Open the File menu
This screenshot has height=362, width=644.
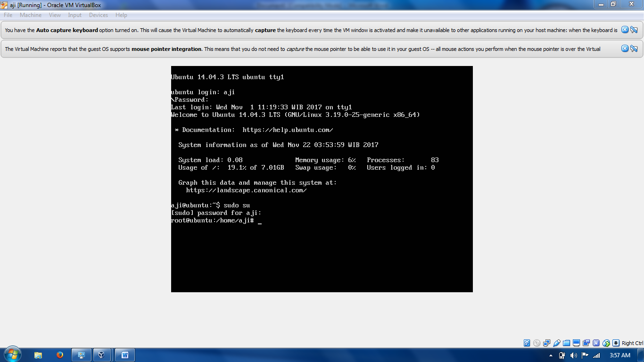pos(8,15)
